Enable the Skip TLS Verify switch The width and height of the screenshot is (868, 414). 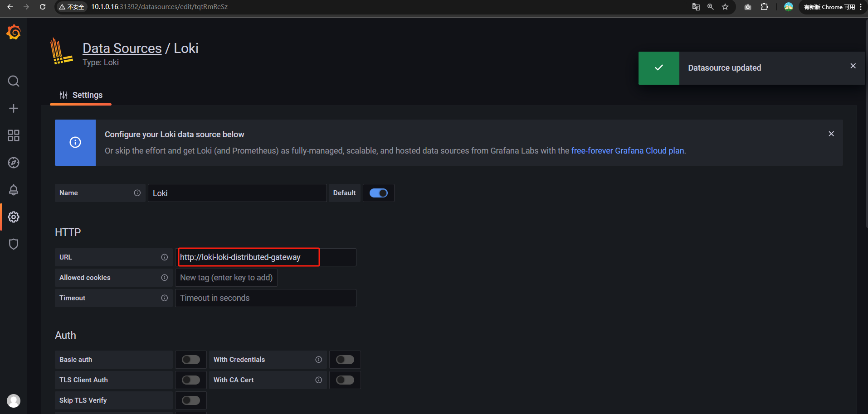pos(191,400)
